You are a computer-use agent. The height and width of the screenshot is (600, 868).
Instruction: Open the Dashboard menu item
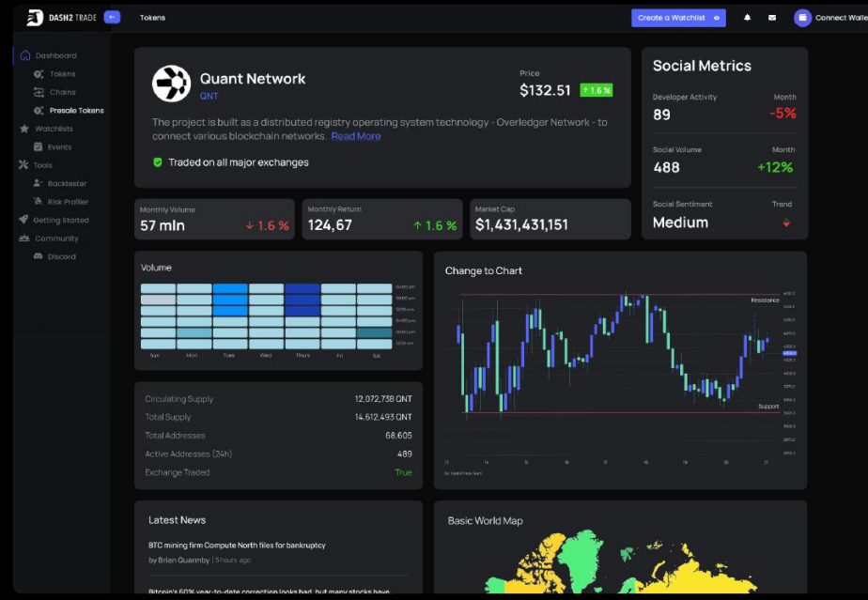(56, 55)
